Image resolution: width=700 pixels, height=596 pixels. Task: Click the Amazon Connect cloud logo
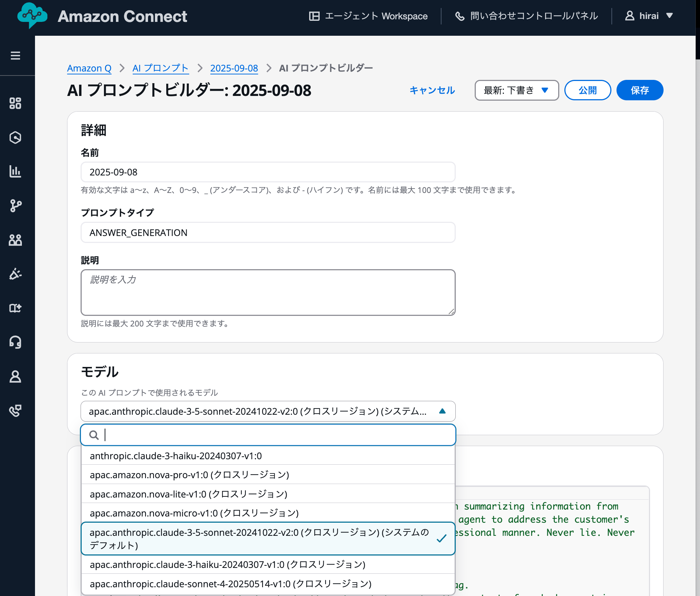tap(32, 15)
